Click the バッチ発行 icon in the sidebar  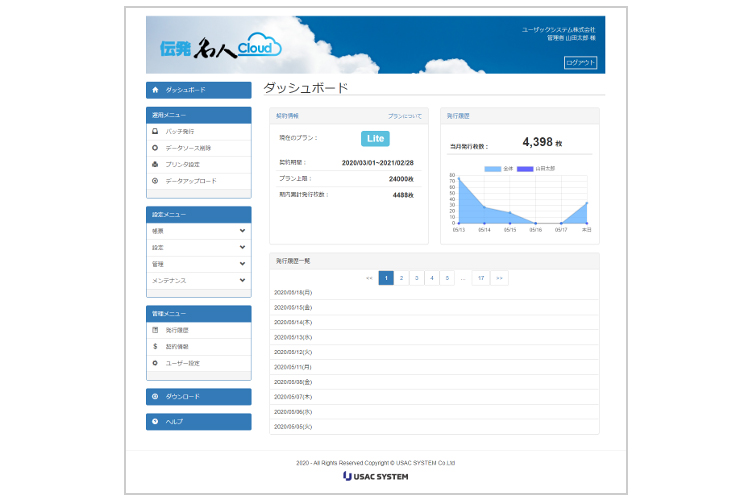155,131
